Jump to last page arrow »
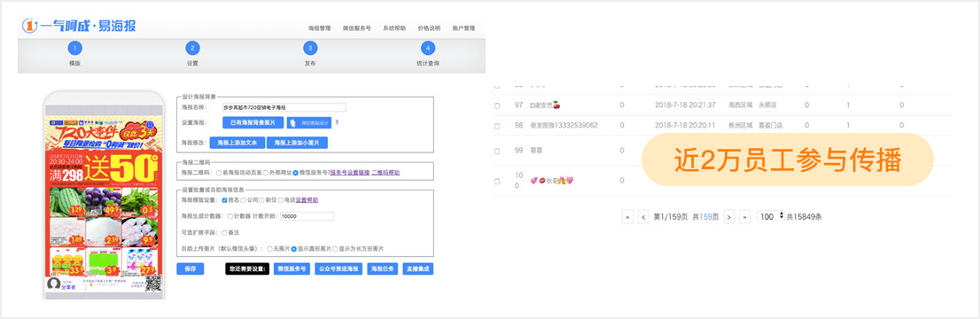Viewport: 980px width, 319px height. [744, 217]
